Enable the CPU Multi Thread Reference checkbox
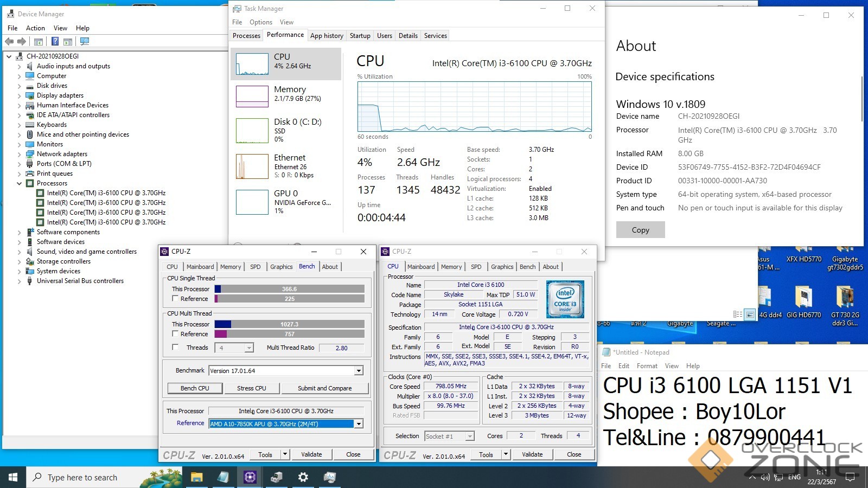This screenshot has height=488, width=868. 175,333
